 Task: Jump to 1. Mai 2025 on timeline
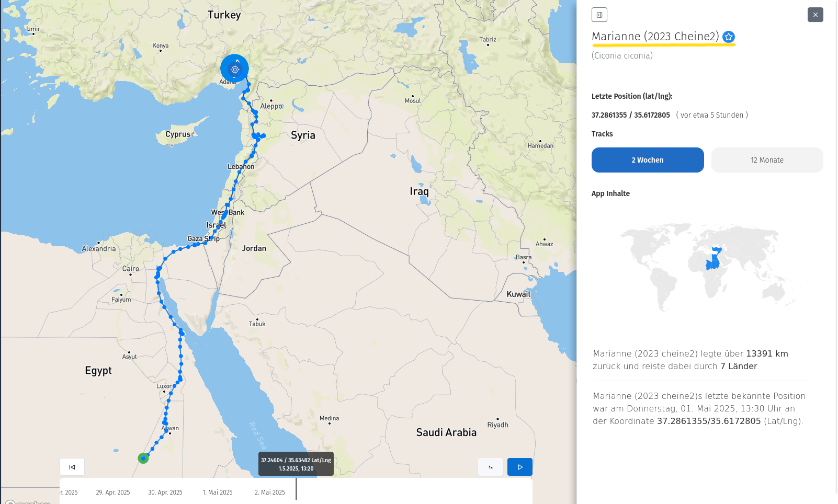click(218, 492)
